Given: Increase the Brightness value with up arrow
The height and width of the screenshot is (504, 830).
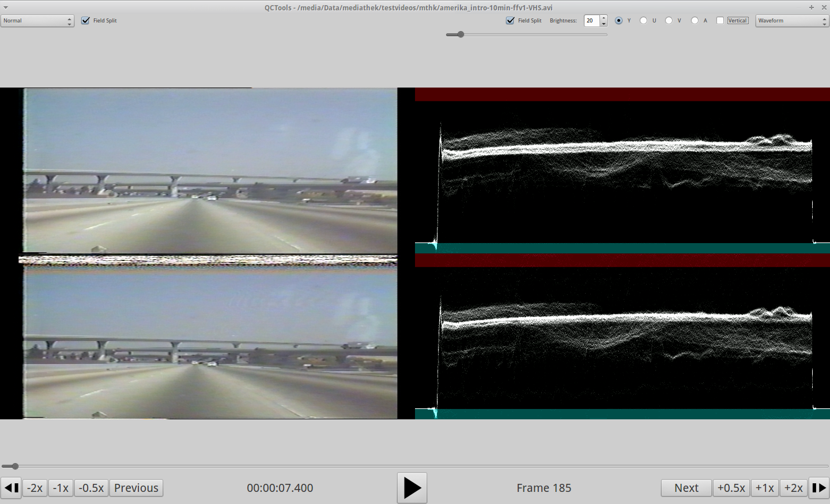Looking at the screenshot, I should point(603,18).
